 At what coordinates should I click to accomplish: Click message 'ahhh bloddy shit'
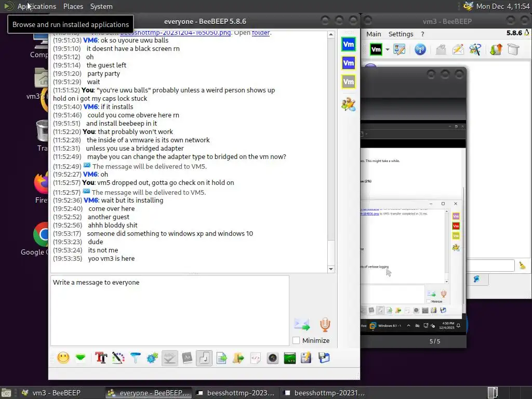113,225
